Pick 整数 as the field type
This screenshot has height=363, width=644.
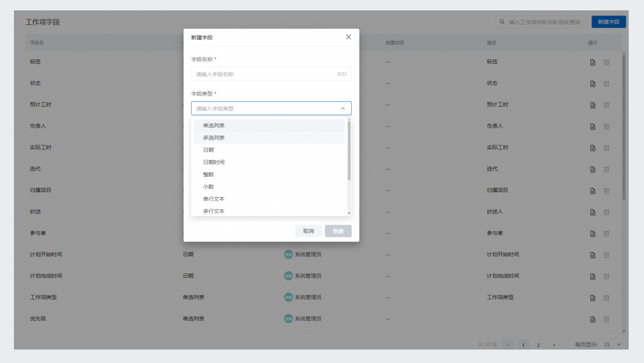(x=269, y=175)
